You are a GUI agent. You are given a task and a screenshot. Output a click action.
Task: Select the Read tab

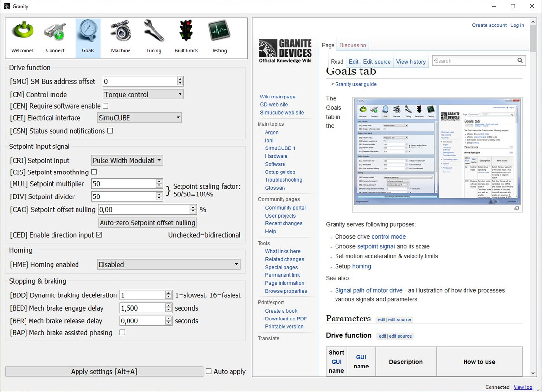[x=336, y=61]
